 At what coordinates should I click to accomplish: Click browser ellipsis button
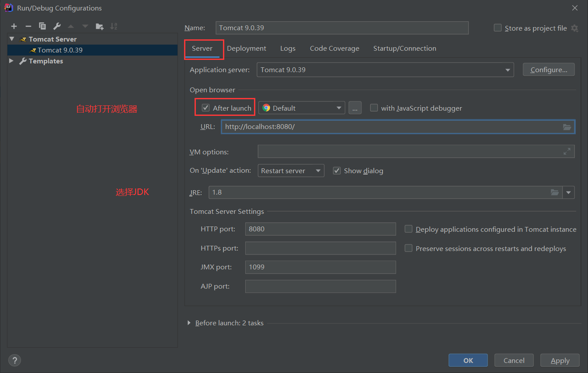click(355, 108)
